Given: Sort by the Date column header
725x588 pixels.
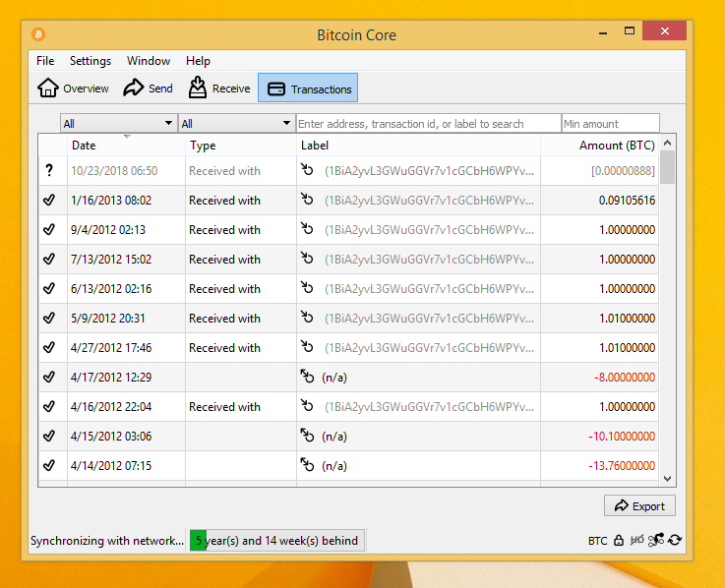Looking at the screenshot, I should pos(126,146).
